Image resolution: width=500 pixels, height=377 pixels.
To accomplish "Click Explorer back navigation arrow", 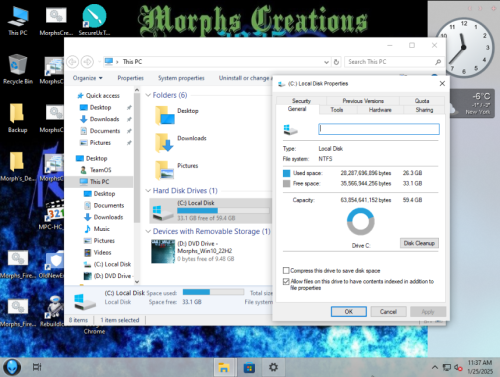I will 72,62.
